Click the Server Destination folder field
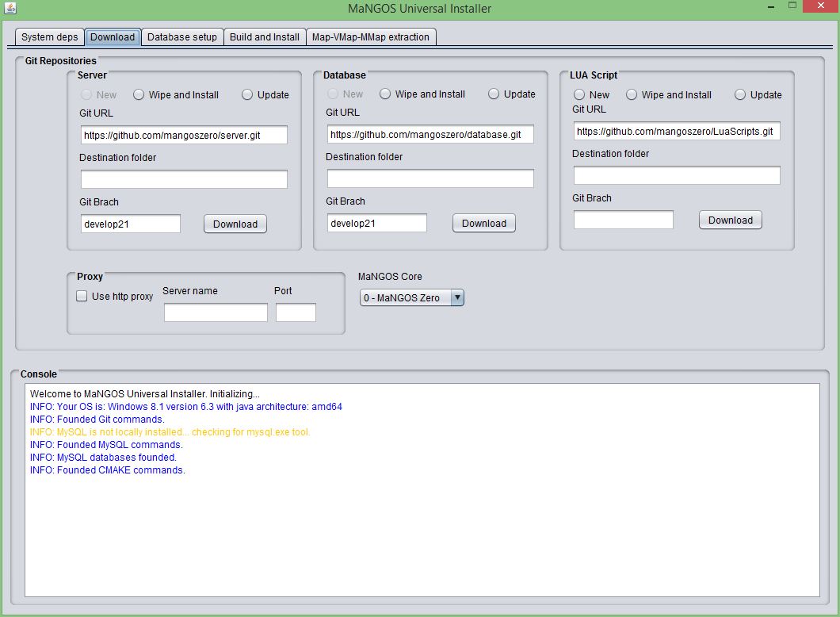Image resolution: width=840 pixels, height=617 pixels. coord(184,179)
